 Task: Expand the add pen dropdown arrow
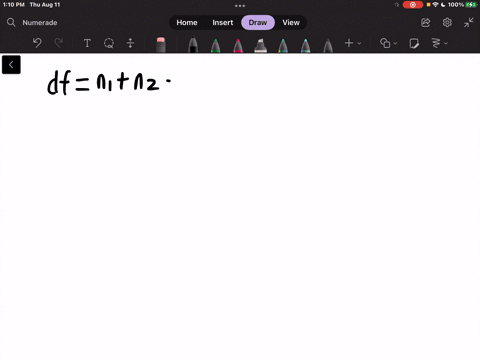click(x=359, y=43)
